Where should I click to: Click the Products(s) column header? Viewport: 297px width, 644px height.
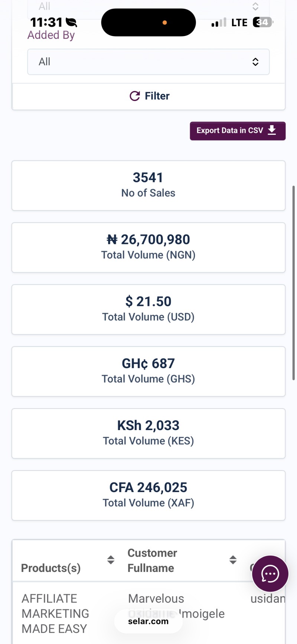coord(51,568)
